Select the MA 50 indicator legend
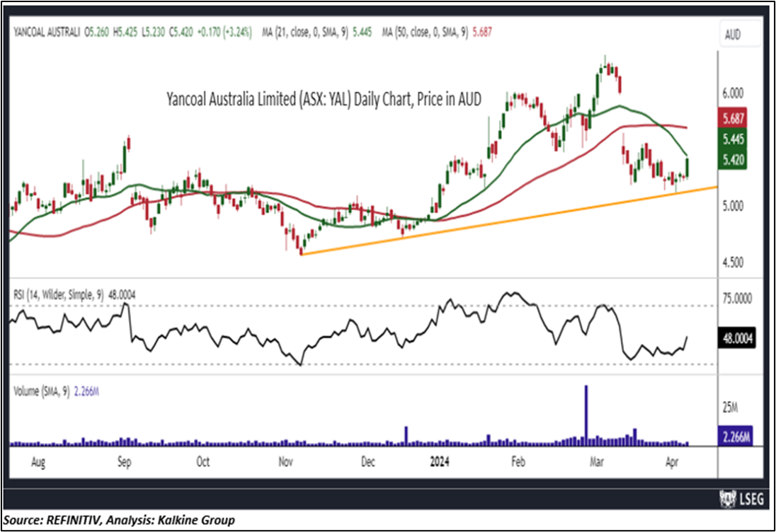Screen dimensions: 776x532 437,33
